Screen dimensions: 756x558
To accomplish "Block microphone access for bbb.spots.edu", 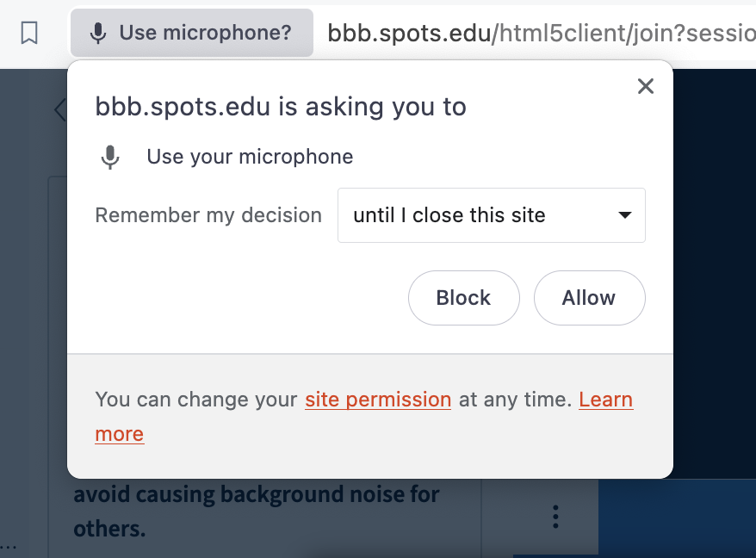I will [463, 298].
